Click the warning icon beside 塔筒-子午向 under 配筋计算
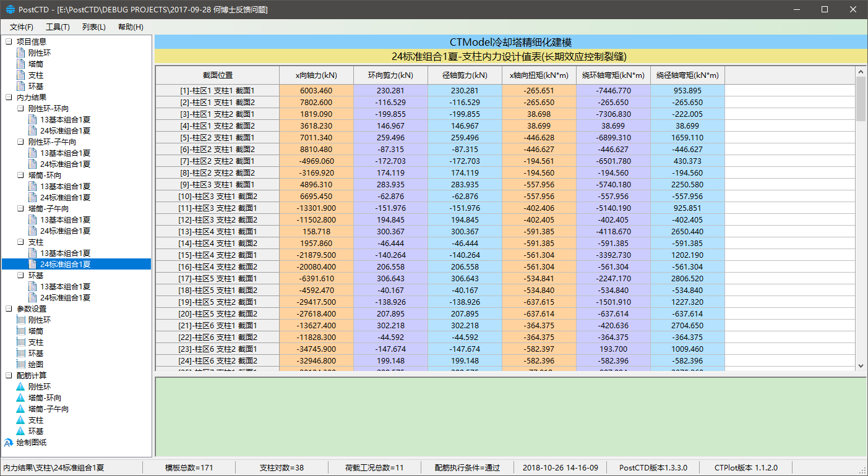This screenshot has width=868, height=476. (x=20, y=409)
